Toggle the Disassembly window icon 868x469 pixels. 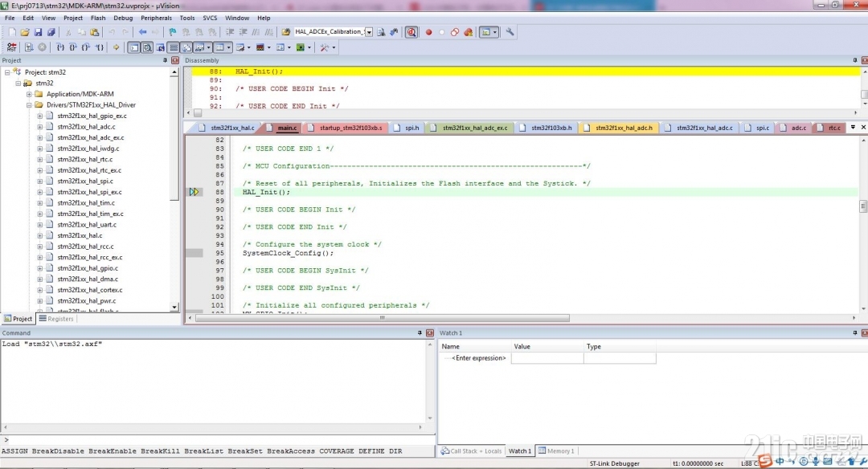(147, 47)
